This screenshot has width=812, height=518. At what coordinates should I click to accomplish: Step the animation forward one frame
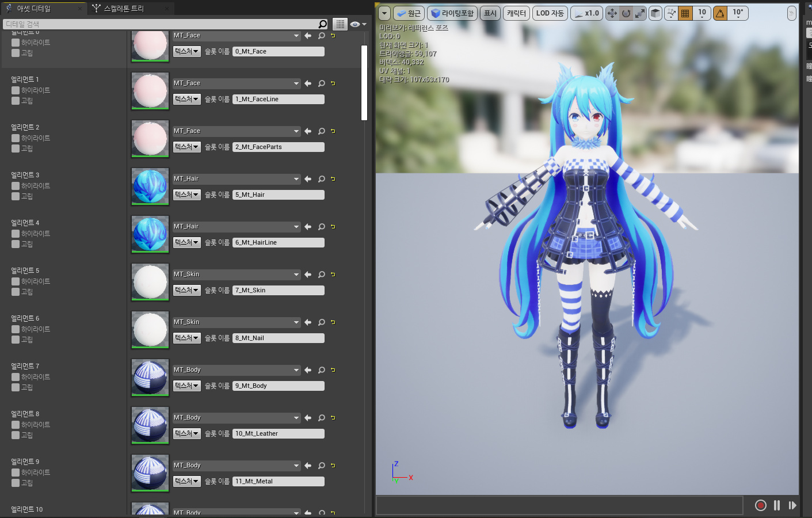point(792,505)
